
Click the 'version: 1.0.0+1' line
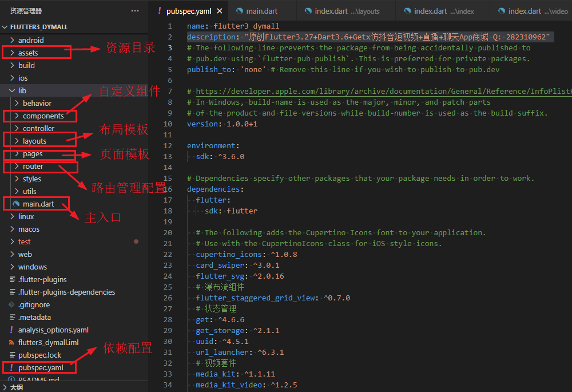pyautogui.click(x=222, y=124)
